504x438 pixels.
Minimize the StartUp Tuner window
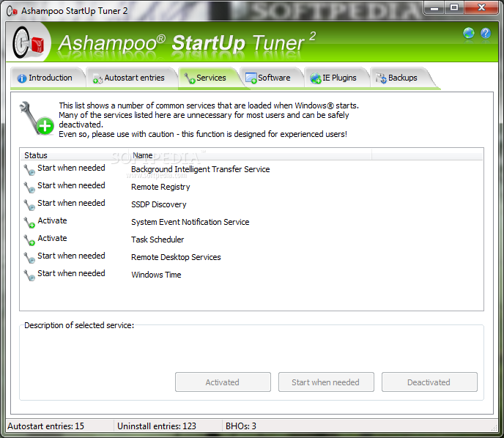(x=434, y=8)
